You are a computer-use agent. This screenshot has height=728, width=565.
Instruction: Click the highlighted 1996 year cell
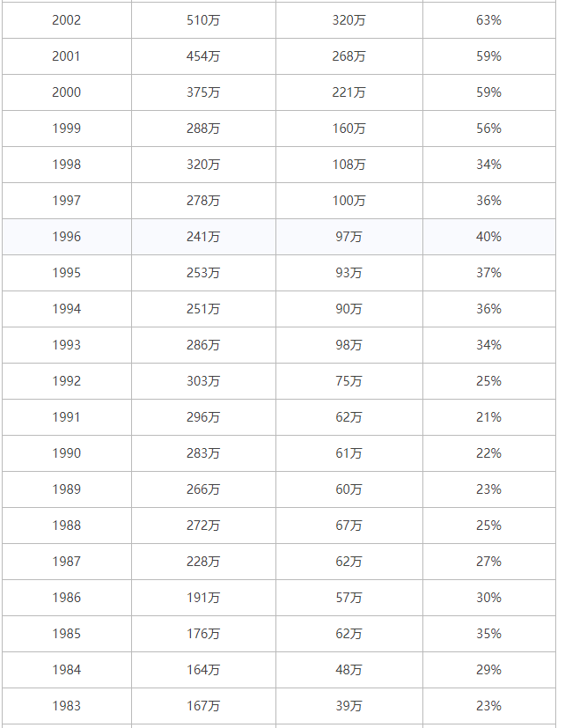point(66,237)
